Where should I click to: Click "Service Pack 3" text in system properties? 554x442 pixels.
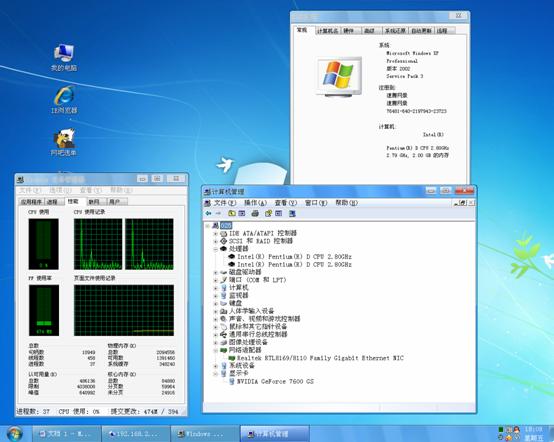(x=405, y=76)
